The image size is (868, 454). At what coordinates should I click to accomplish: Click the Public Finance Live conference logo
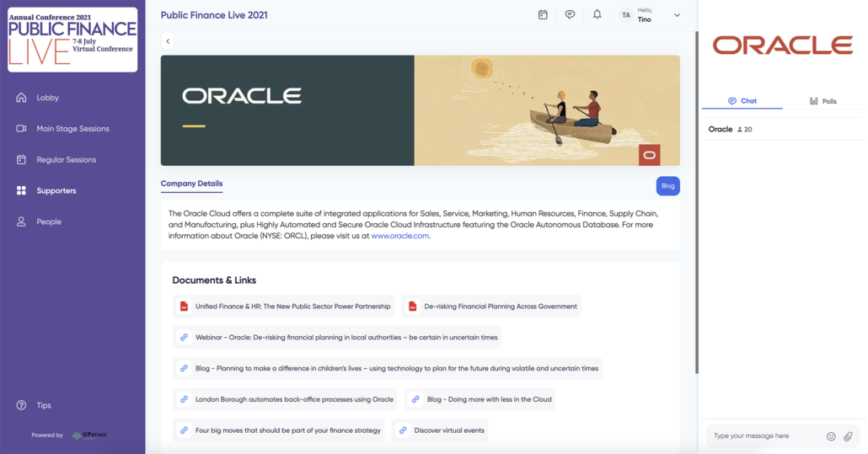coord(72,40)
